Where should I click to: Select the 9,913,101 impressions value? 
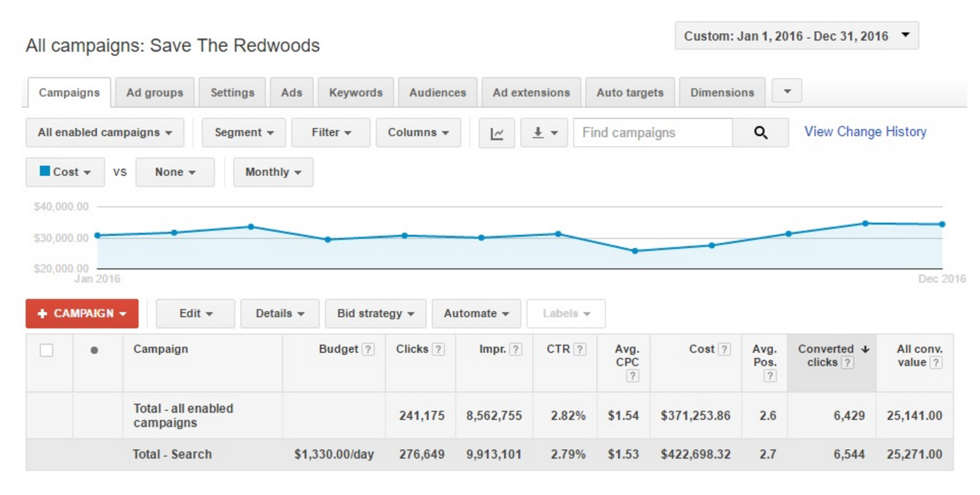(494, 455)
